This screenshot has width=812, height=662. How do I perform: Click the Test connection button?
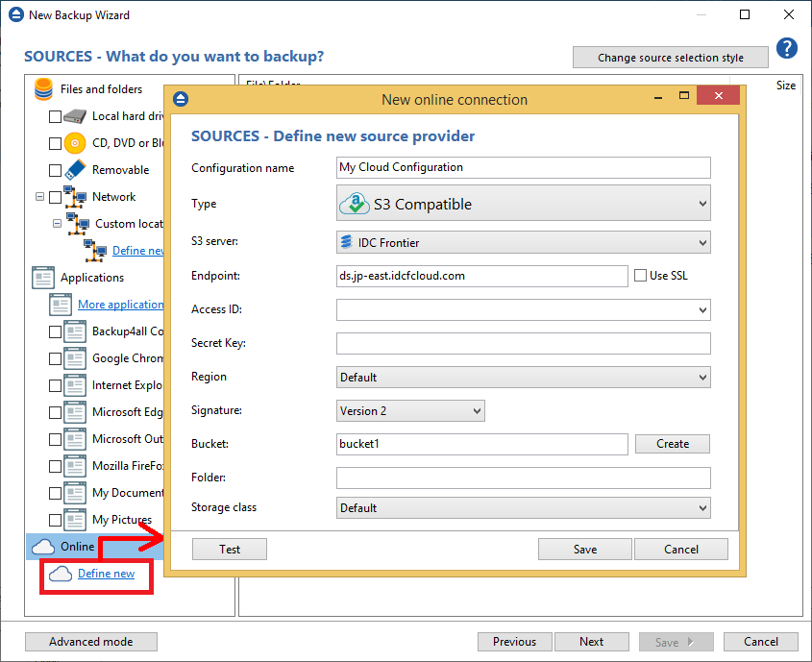coord(230,550)
